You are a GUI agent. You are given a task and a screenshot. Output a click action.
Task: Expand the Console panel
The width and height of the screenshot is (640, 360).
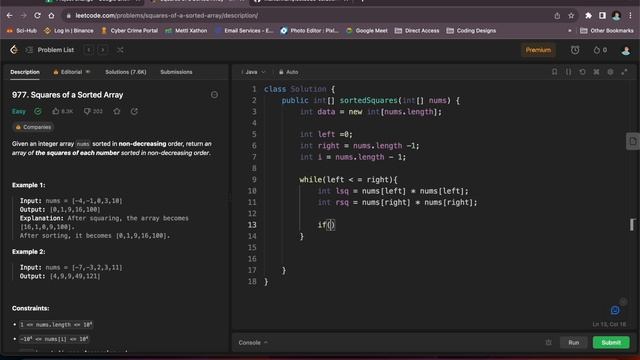(253, 342)
